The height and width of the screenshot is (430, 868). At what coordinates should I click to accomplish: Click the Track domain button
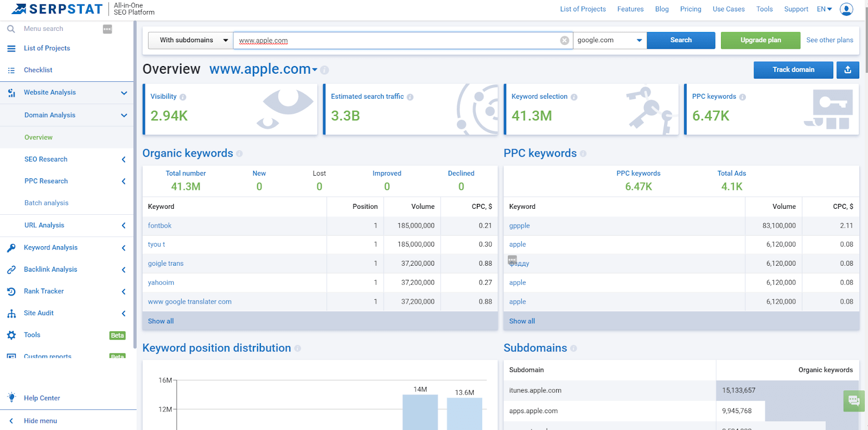(793, 70)
